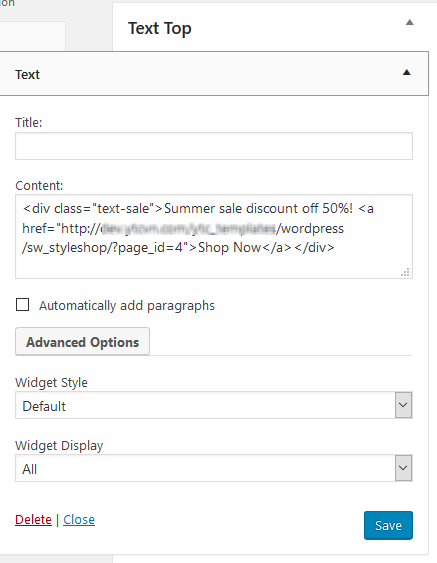
Task: Click the Shop Now text in content
Action: [229, 247]
